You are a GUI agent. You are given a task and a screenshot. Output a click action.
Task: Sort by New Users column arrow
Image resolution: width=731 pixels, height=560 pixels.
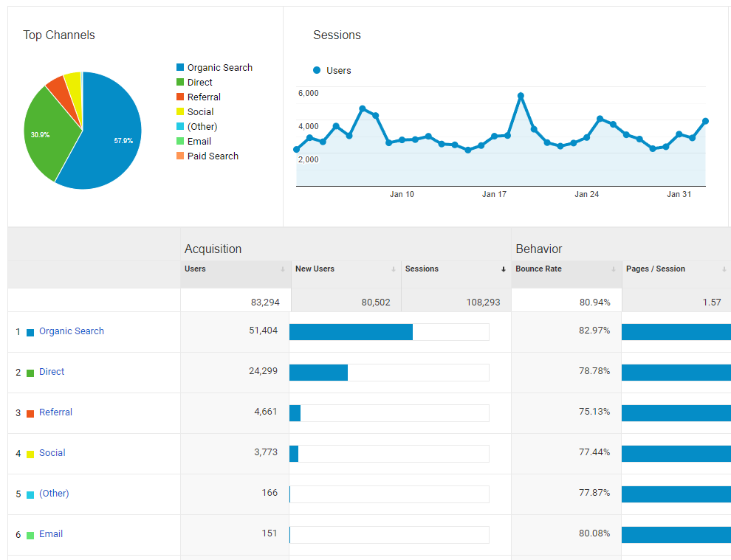(x=394, y=270)
